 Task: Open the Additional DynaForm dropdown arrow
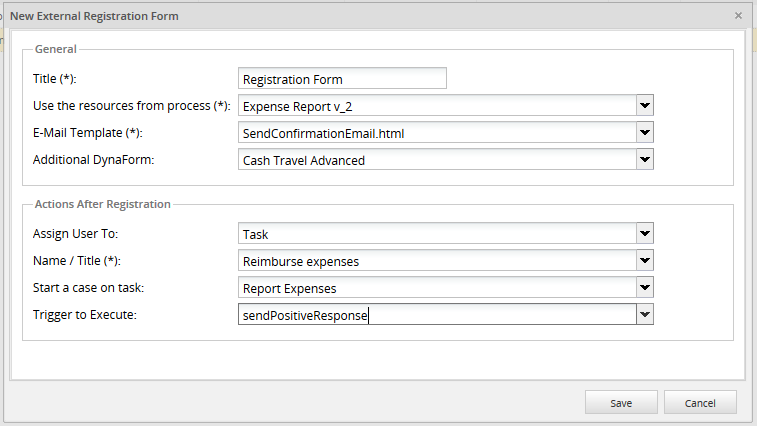tap(645, 160)
